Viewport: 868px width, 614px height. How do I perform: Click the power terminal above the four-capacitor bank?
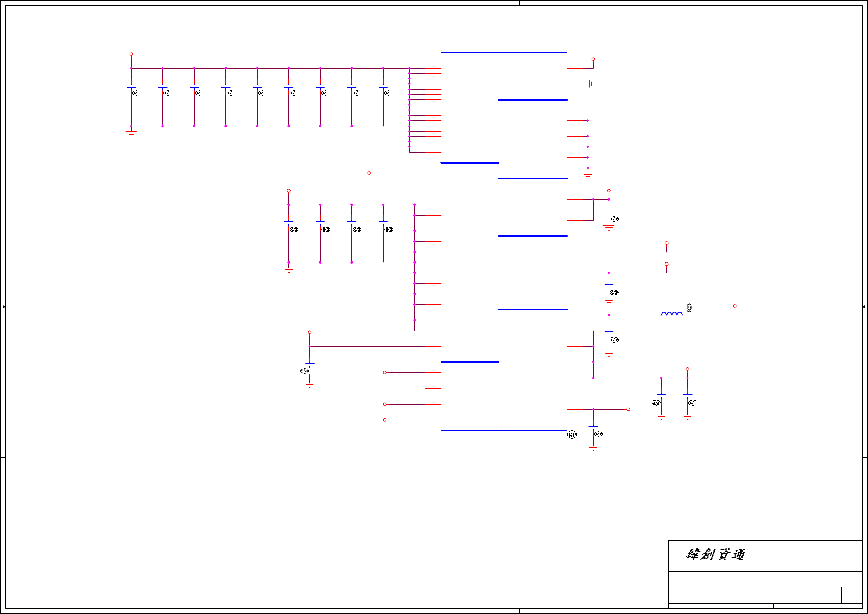pos(288,191)
